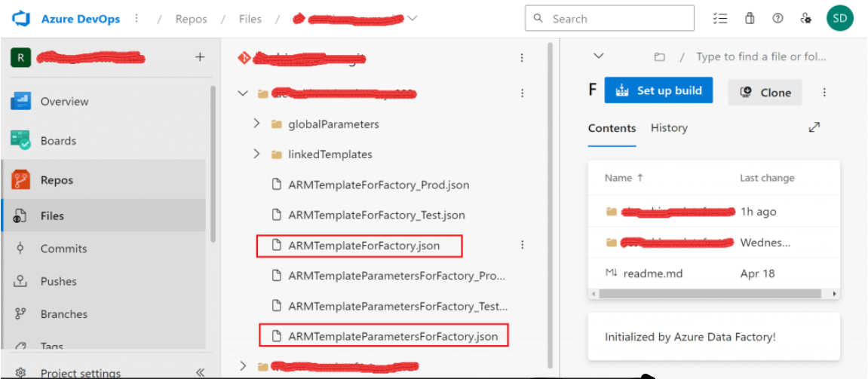Go to Repos breadcrumb
Image resolution: width=868 pixels, height=379 pixels.
coord(191,19)
